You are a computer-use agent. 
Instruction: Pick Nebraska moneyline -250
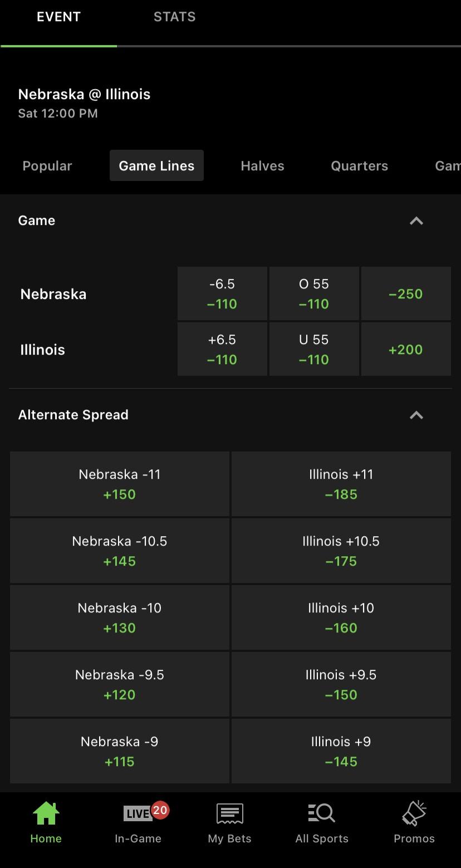point(406,293)
